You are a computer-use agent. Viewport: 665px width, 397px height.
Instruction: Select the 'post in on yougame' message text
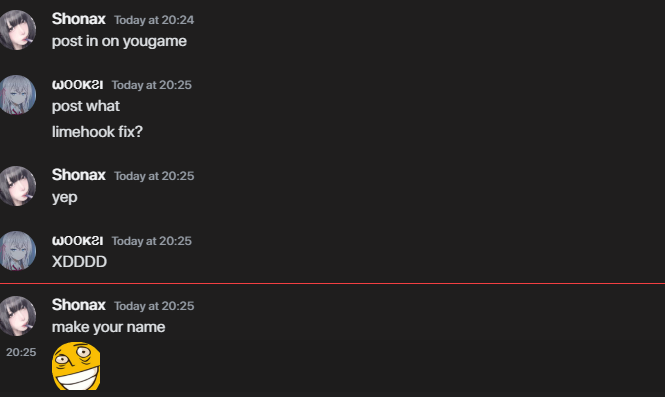pyautogui.click(x=119, y=42)
